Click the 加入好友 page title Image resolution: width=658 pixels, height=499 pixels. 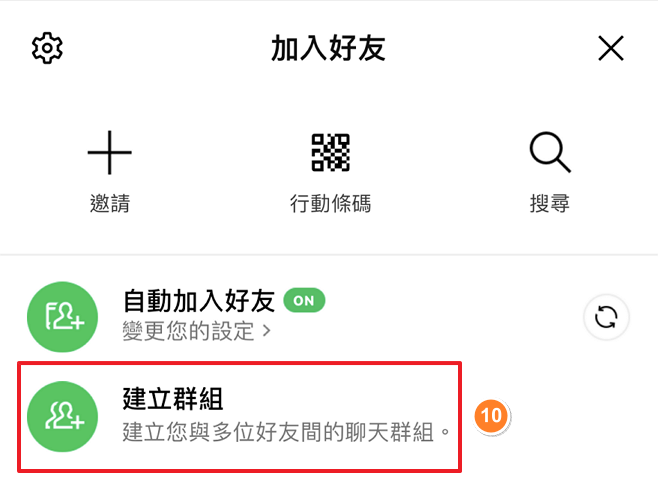[328, 48]
